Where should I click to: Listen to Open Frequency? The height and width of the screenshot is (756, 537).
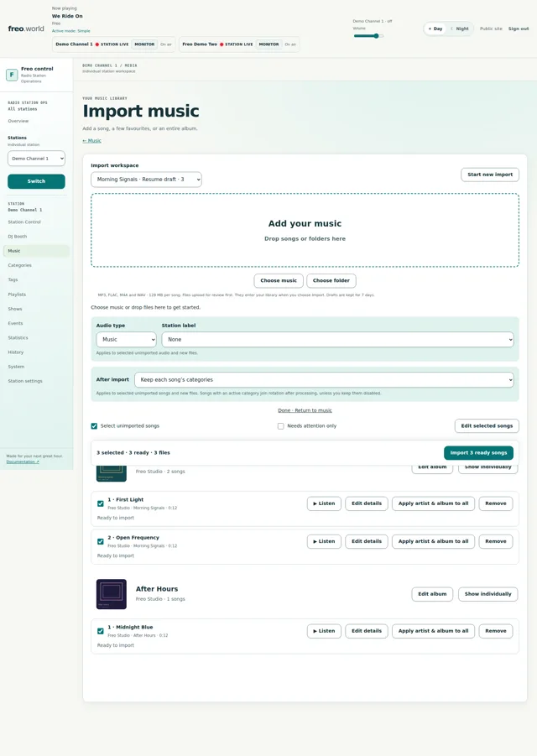[324, 541]
